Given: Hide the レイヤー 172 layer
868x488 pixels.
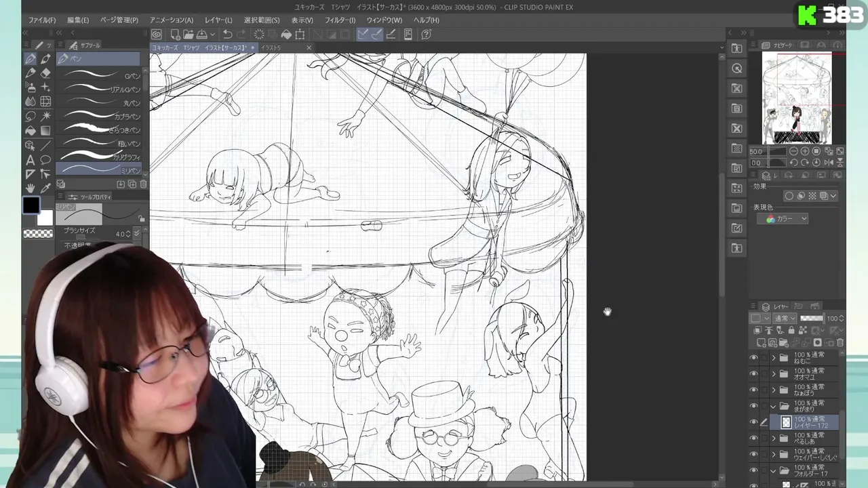Looking at the screenshot, I should pyautogui.click(x=753, y=422).
